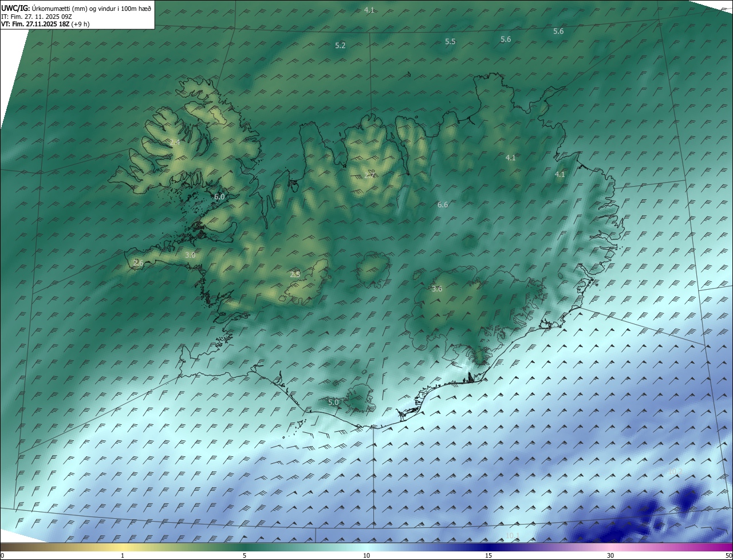Screen dimensions: 733x560
Task: Click the pale yellow colour bar segment above 1
Action: pyautogui.click(x=123, y=547)
